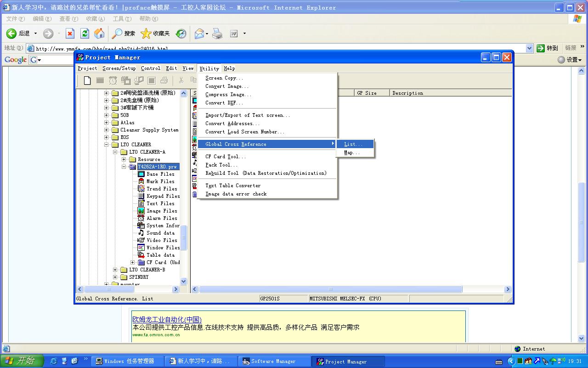Choose List from Global Cross Reference submenu
The width and height of the screenshot is (588, 368).
click(353, 144)
